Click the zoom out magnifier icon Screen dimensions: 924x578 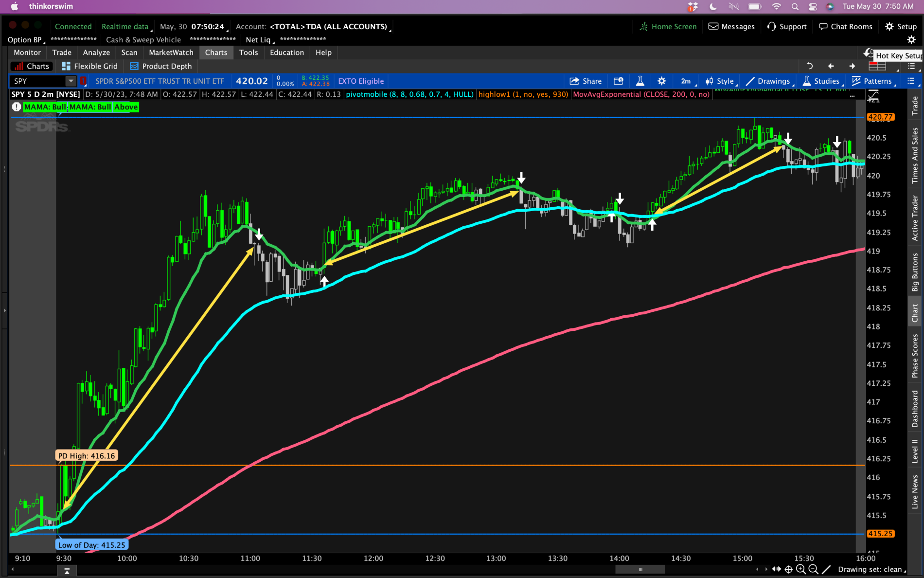click(813, 569)
